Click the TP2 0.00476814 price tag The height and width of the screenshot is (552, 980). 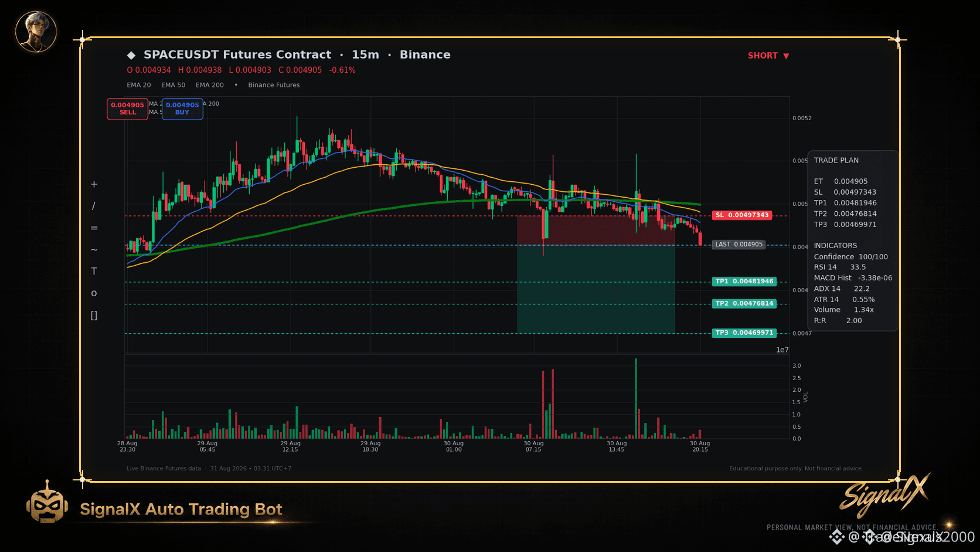[x=744, y=304]
